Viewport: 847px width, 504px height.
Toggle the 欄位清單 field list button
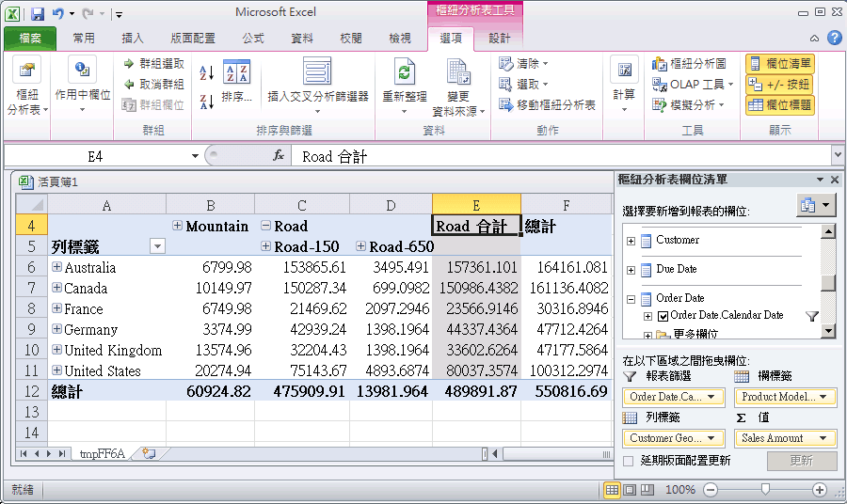780,64
